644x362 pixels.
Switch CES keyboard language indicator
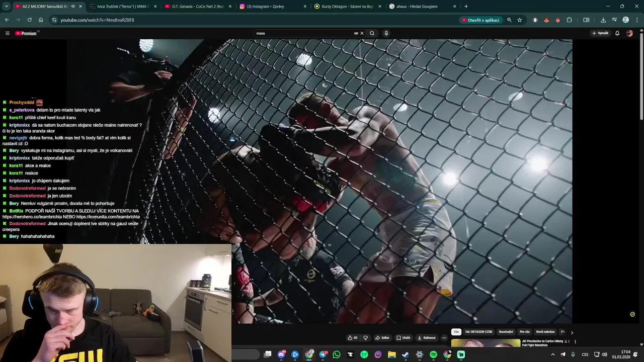(x=585, y=354)
